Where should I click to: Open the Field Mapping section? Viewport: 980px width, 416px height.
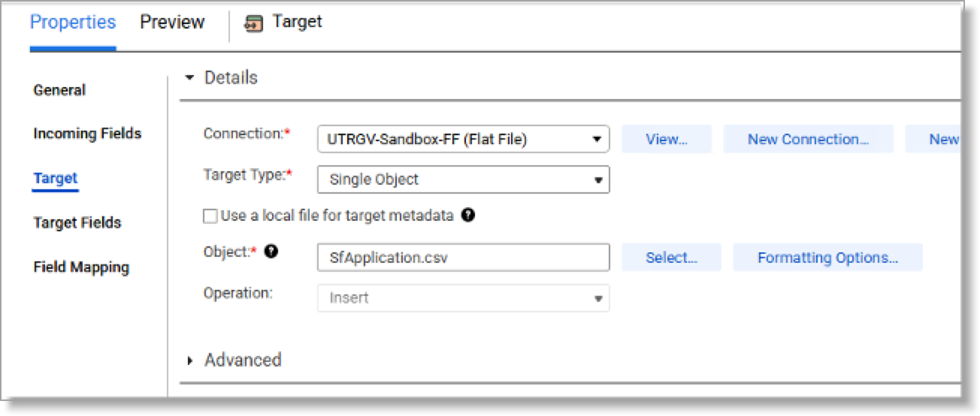click(81, 267)
